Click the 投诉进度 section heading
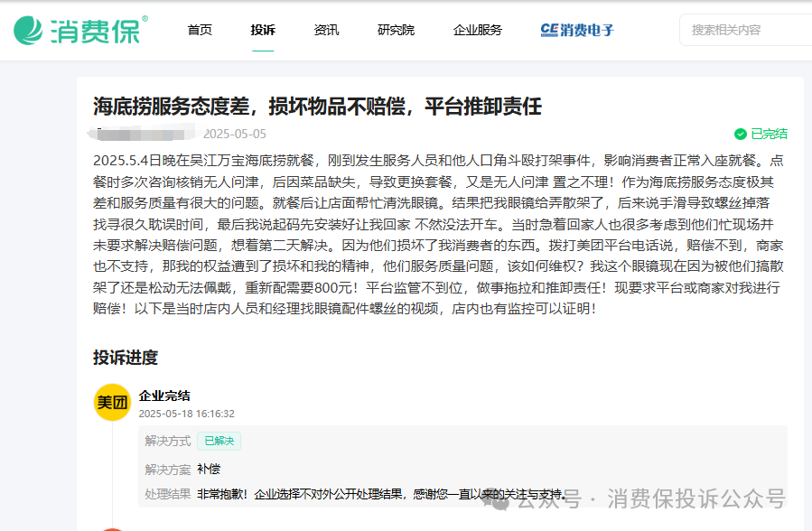 click(126, 358)
